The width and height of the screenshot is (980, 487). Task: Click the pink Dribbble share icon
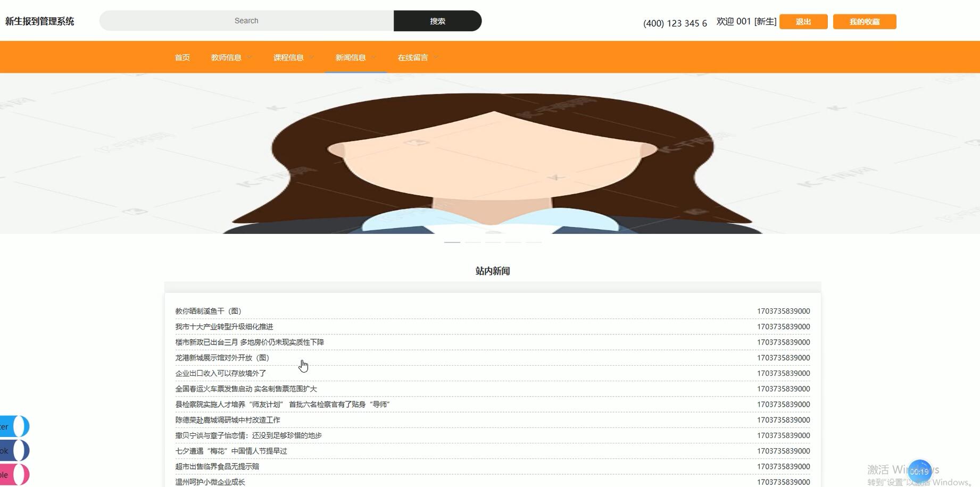coord(13,474)
